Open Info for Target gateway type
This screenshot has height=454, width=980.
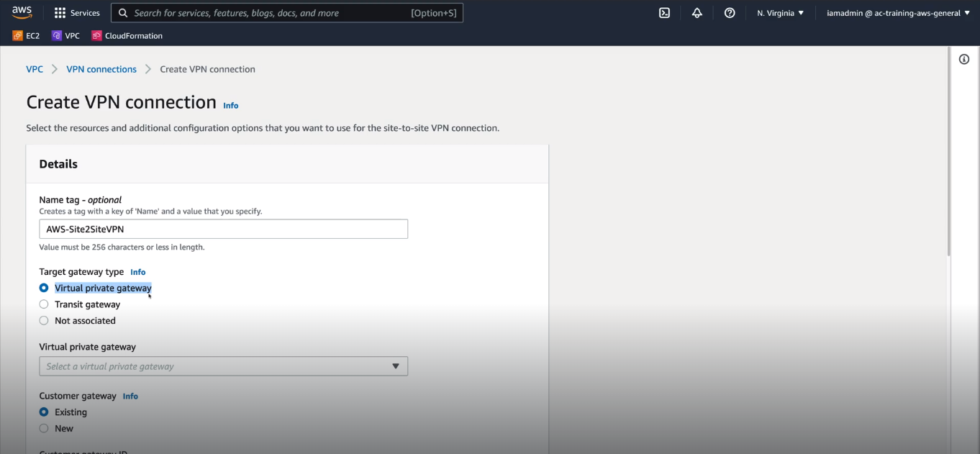137,272
